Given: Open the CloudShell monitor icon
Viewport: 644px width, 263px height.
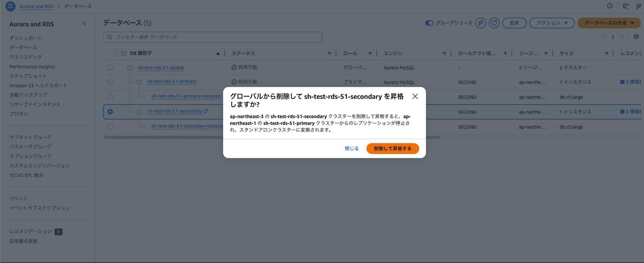Looking at the screenshot, I should 626,6.
